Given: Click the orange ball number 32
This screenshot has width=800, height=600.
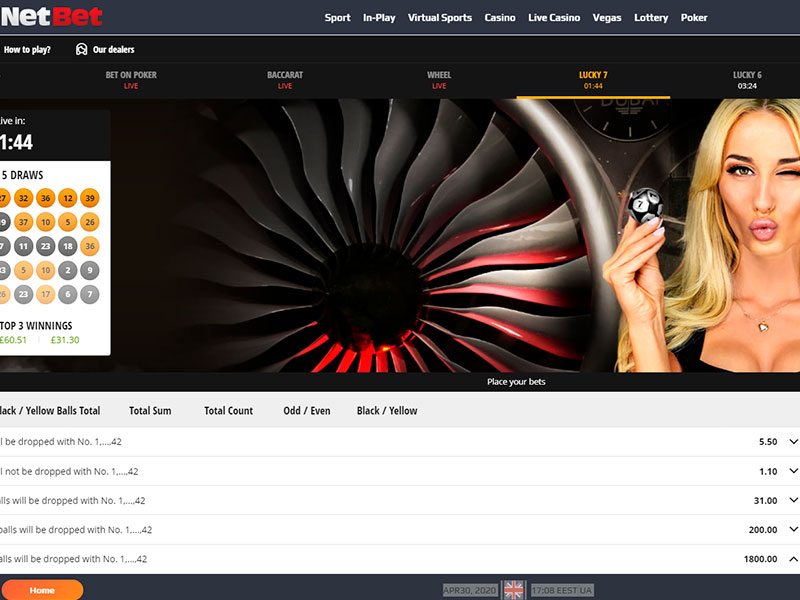Looking at the screenshot, I should [24, 198].
